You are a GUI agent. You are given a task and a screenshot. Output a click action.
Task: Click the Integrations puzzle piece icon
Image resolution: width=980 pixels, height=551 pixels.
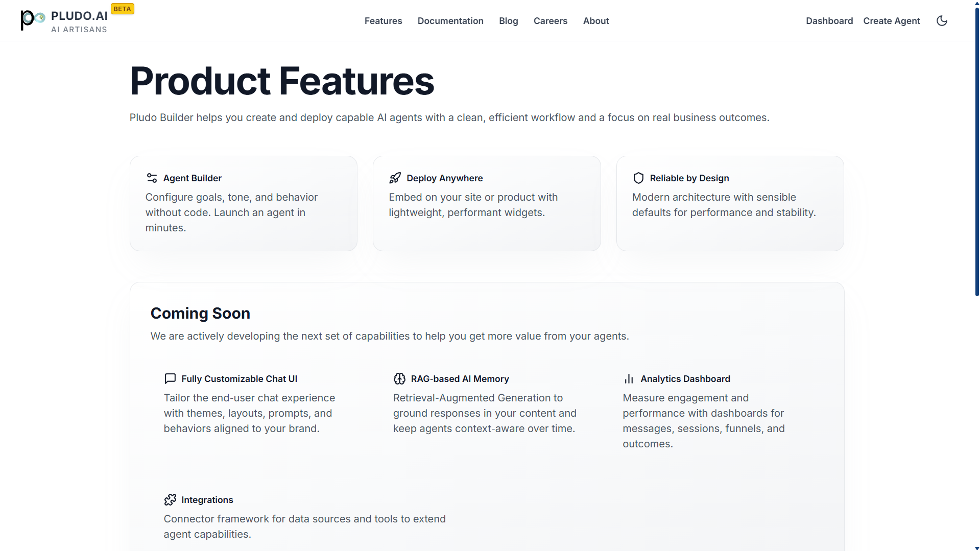[x=170, y=499]
